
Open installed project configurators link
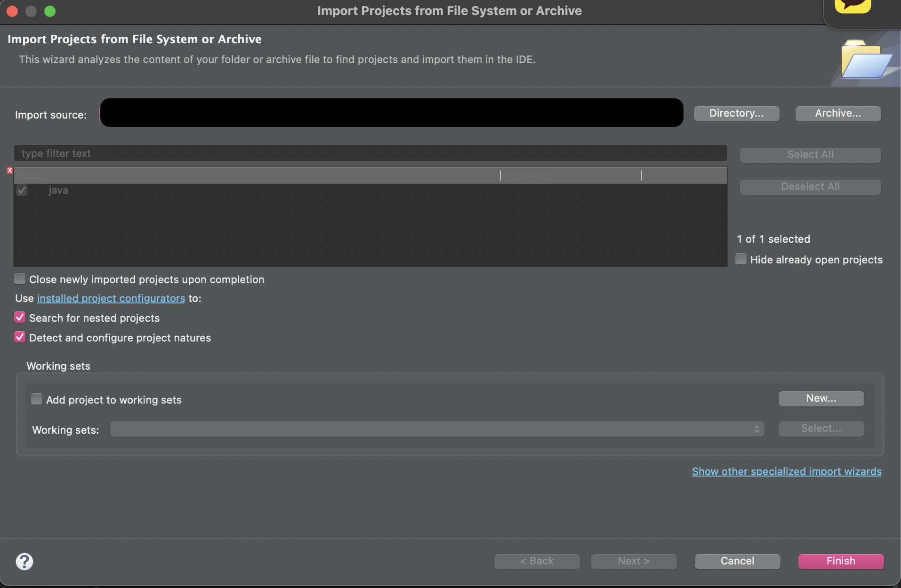pyautogui.click(x=111, y=298)
